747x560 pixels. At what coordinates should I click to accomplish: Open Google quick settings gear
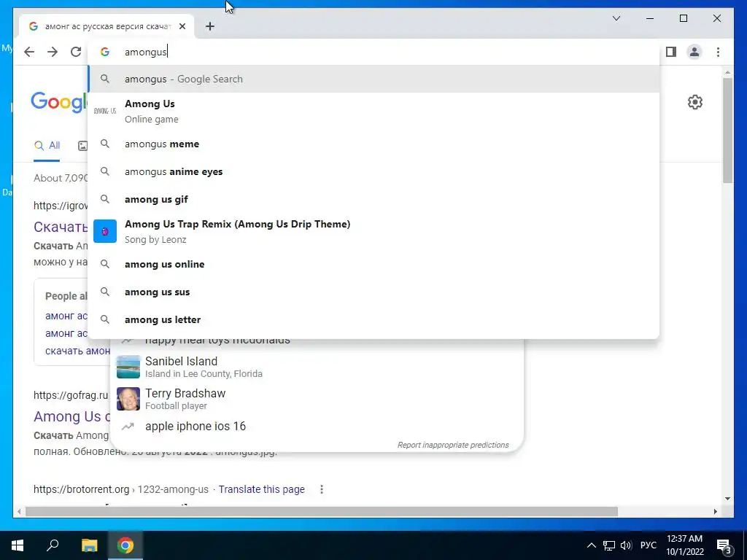(x=695, y=102)
